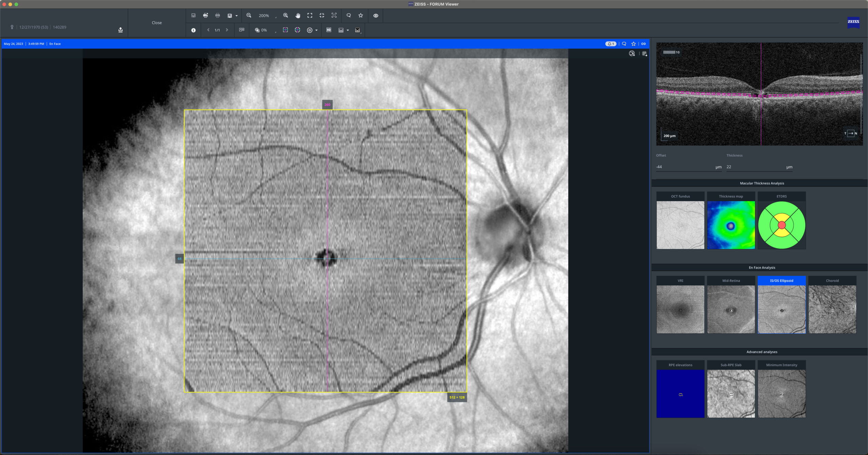Click the greyed-out printer icon
Viewport: 868px width, 455px height.
(x=218, y=16)
